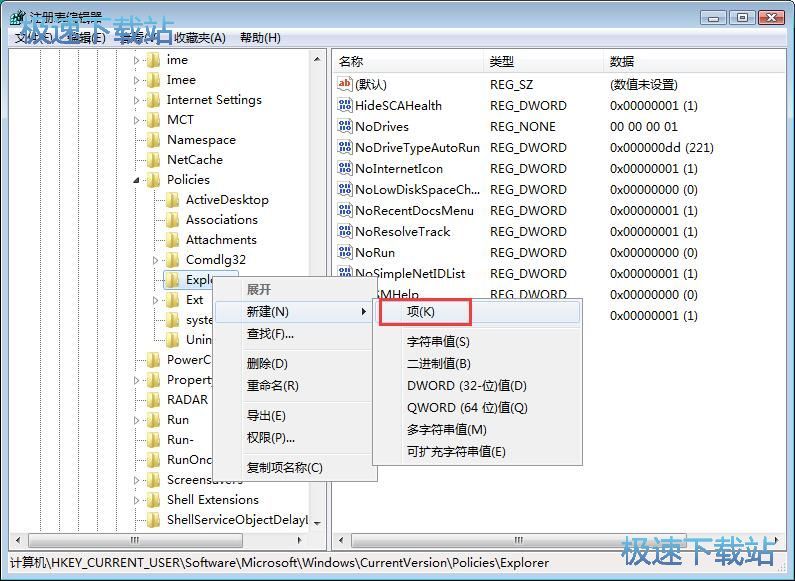Image resolution: width=795 pixels, height=581 pixels.
Task: Expand the Comdlg32 tree node
Action: click(156, 260)
